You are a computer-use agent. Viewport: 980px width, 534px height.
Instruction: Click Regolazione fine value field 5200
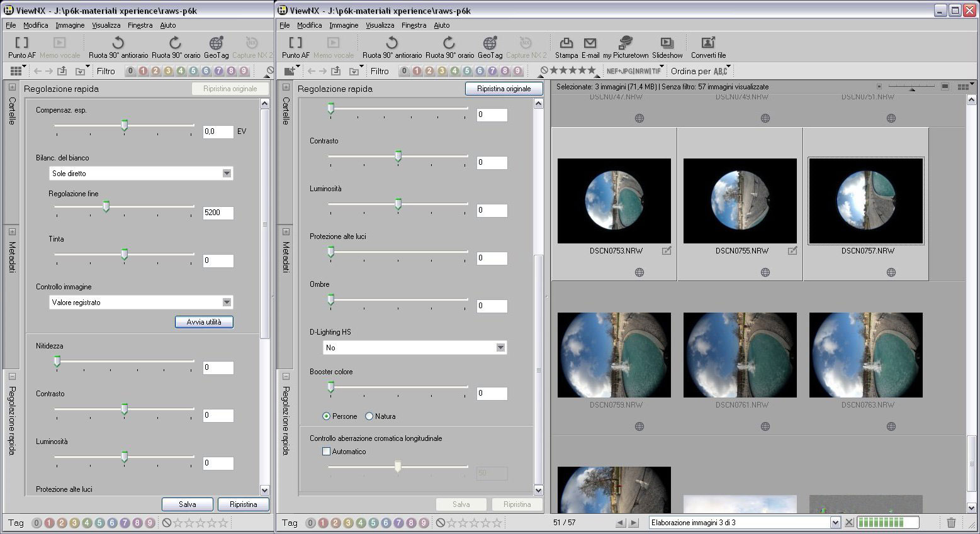[x=218, y=213]
